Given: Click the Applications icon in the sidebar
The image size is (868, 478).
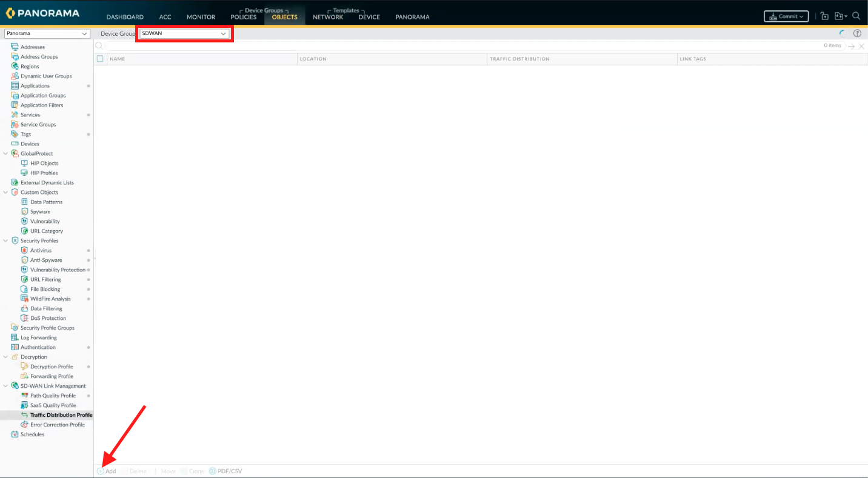Looking at the screenshot, I should [x=15, y=85].
